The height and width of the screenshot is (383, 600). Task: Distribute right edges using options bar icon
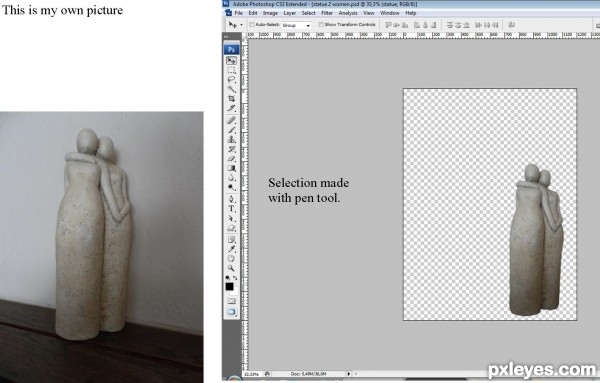pyautogui.click(x=495, y=25)
